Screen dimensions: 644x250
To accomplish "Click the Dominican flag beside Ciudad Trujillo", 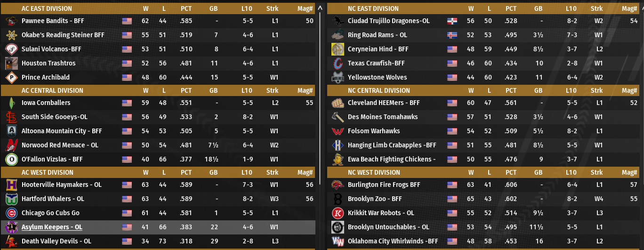I will (x=452, y=21).
